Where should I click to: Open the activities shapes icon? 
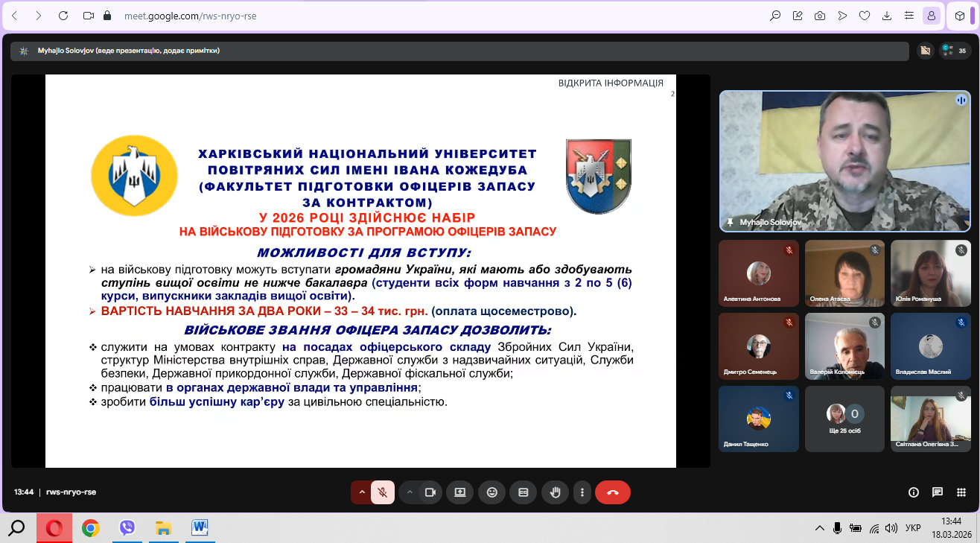tap(961, 492)
